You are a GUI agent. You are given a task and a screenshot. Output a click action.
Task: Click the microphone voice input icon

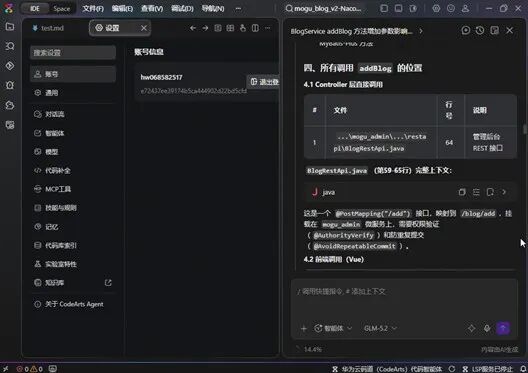pyautogui.click(x=487, y=328)
